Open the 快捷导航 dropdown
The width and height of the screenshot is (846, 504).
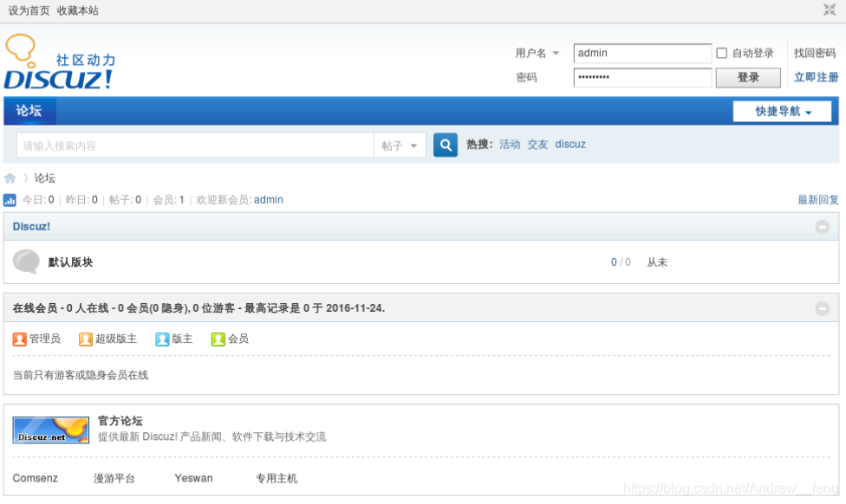[x=783, y=112]
